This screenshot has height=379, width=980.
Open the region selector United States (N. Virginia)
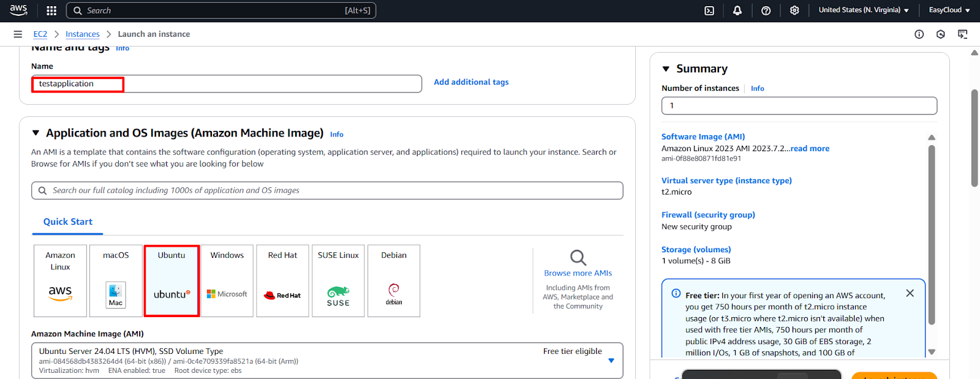[864, 10]
